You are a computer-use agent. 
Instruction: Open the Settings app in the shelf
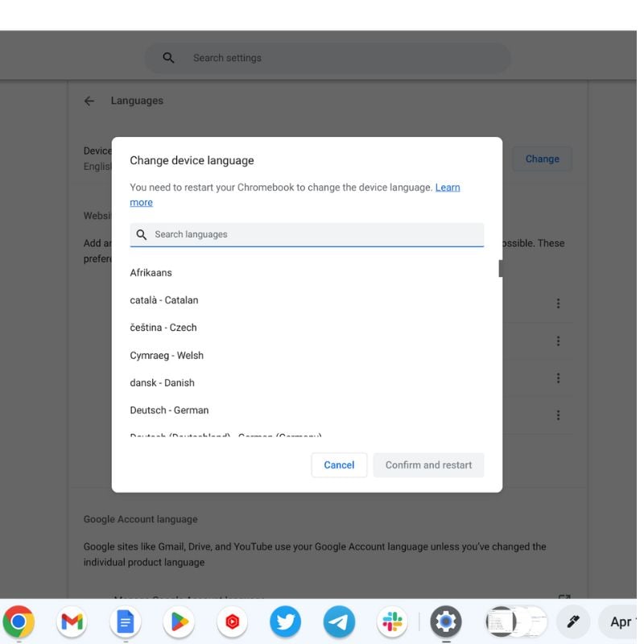click(x=446, y=621)
